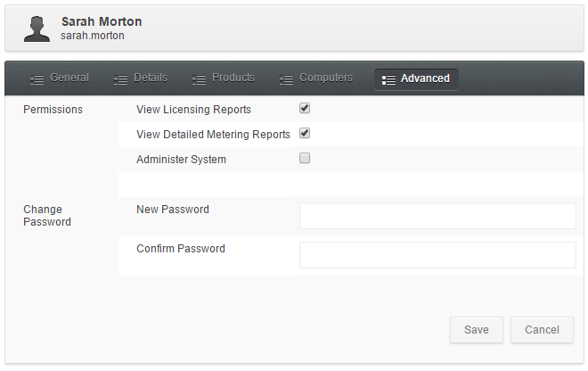This screenshot has height=371, width=588.
Task: Cancel the user edit form
Action: point(542,330)
